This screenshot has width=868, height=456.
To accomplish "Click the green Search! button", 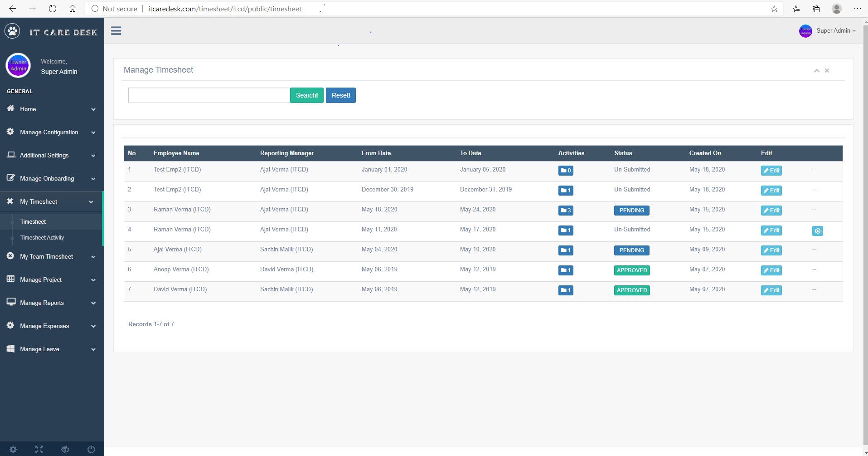I will [306, 95].
